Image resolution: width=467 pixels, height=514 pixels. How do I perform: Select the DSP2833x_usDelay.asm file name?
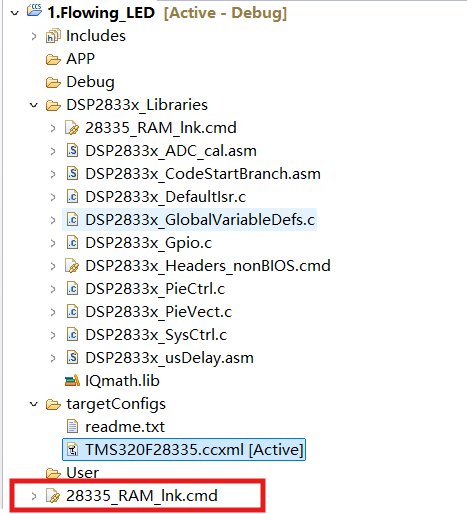pyautogui.click(x=169, y=358)
